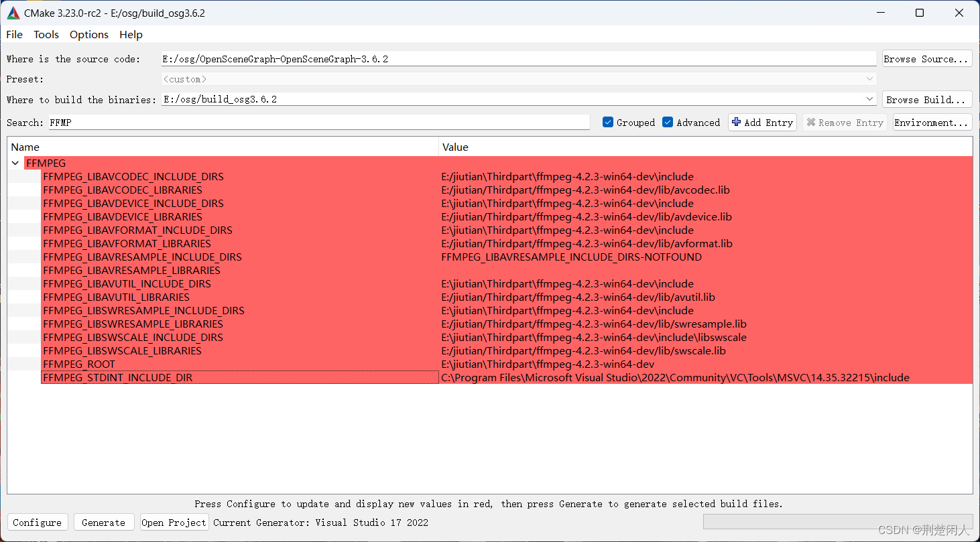This screenshot has height=542, width=980.
Task: Click the avcodec.lib value cell
Action: click(585, 190)
